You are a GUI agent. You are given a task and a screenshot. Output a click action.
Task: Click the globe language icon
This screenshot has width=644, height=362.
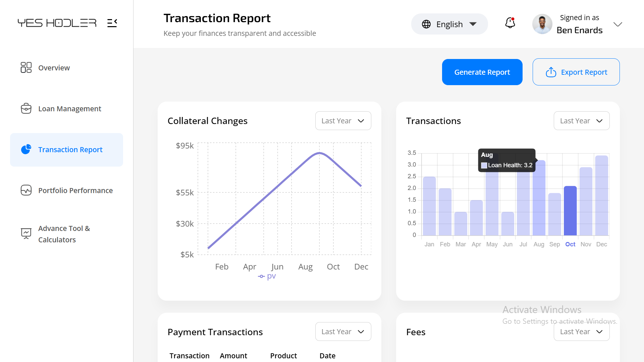pyautogui.click(x=426, y=24)
